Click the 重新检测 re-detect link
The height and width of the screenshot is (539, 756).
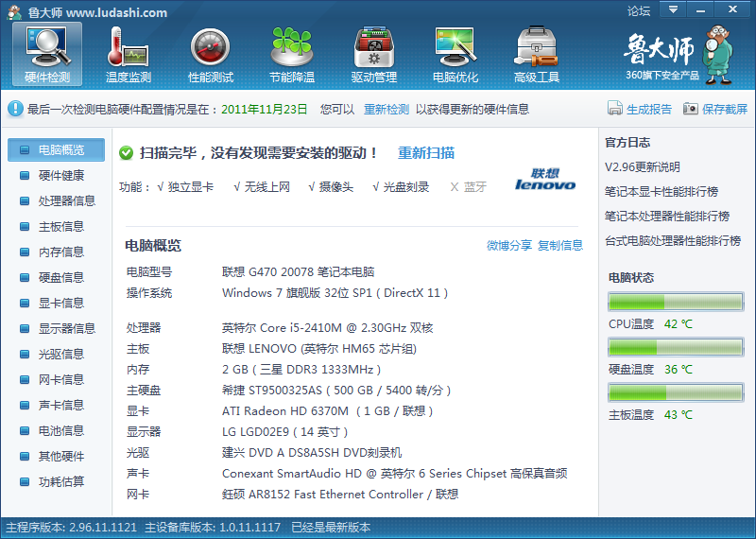(387, 109)
